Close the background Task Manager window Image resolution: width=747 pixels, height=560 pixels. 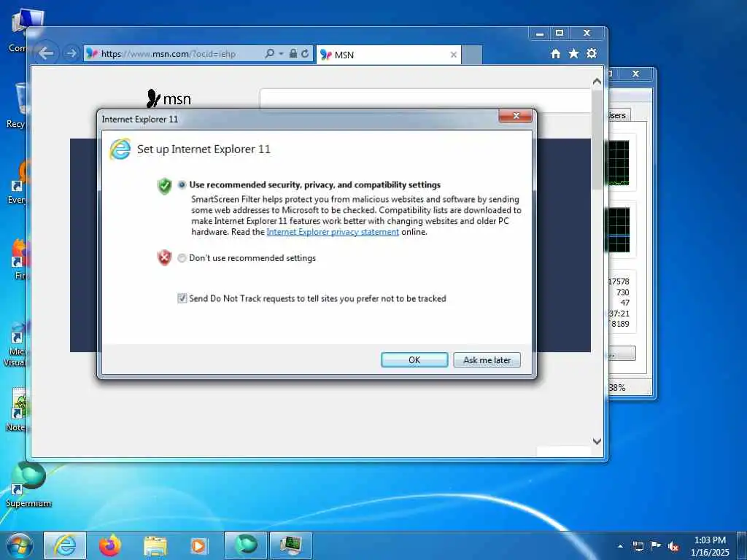pos(635,74)
